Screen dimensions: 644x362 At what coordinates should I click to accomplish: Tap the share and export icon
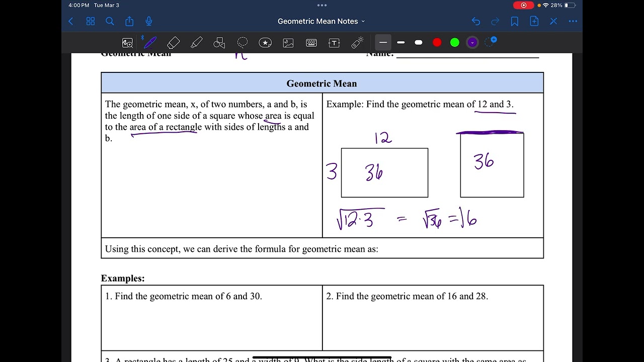click(129, 21)
